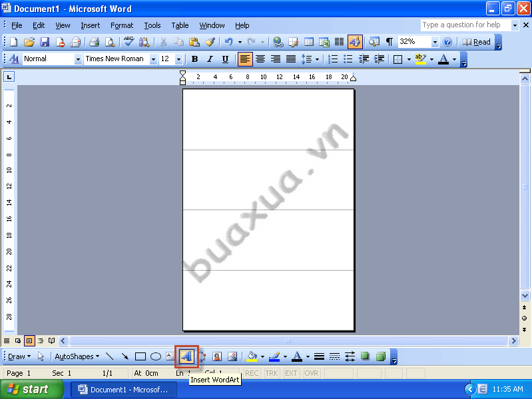
Task: Click the Select Objects pointer
Action: pos(41,356)
